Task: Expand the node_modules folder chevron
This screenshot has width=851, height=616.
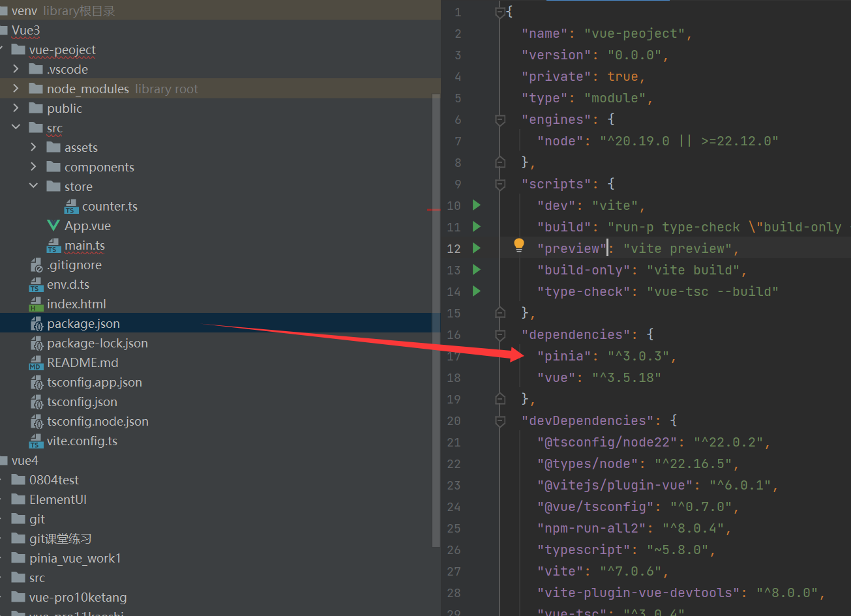Action: point(16,89)
